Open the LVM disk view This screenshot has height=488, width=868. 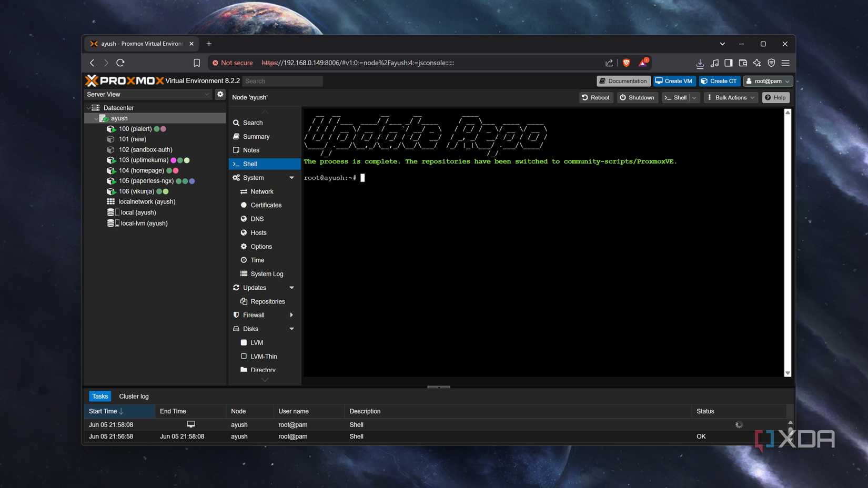pyautogui.click(x=256, y=342)
